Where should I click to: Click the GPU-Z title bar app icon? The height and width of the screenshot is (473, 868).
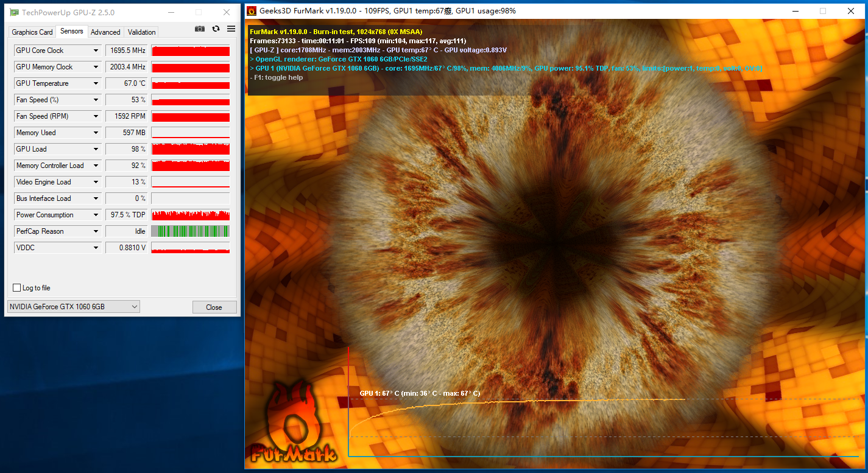14,12
